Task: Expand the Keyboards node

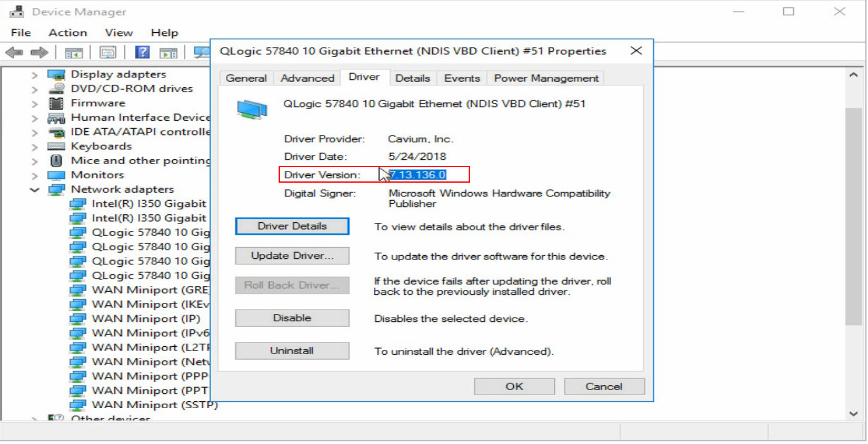Action: (35, 146)
